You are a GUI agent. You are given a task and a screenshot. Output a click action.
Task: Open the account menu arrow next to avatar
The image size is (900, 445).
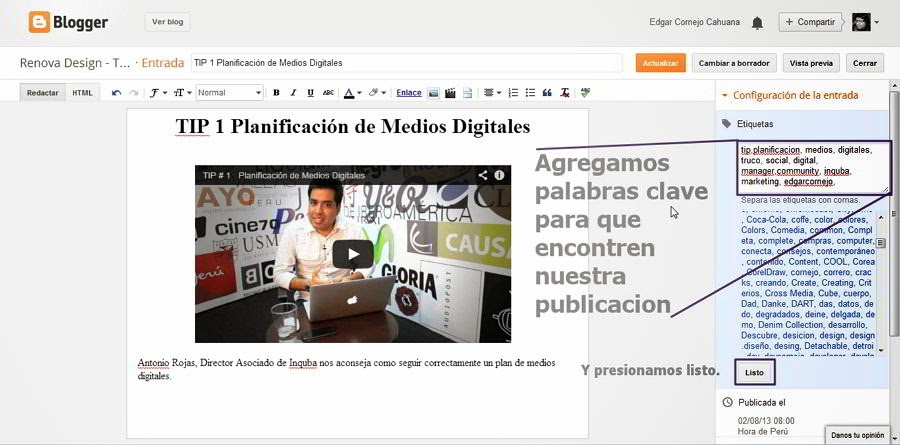[x=876, y=23]
